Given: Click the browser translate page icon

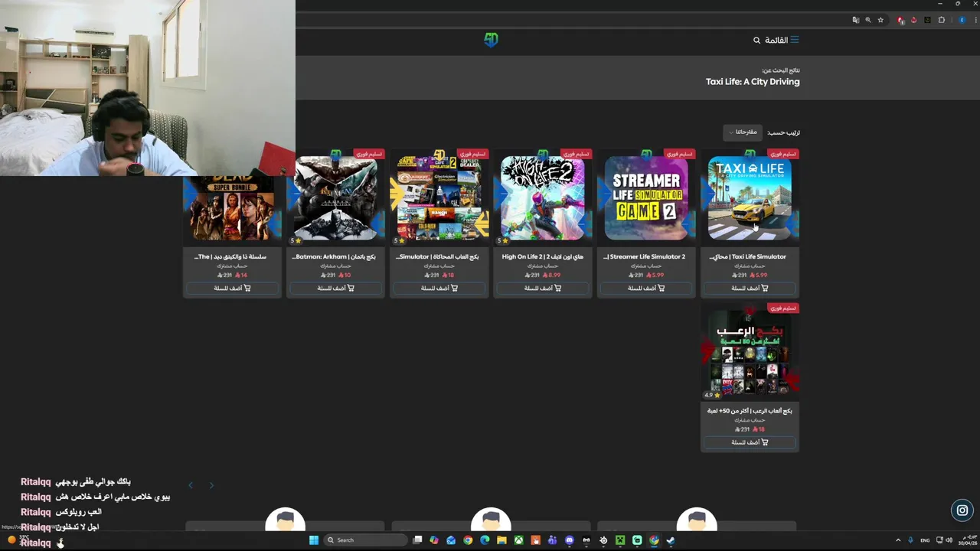Looking at the screenshot, I should [x=856, y=20].
